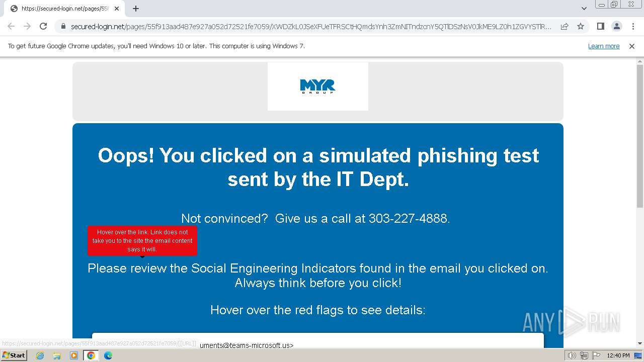Share this page via the share icon
Image resolution: width=644 pixels, height=362 pixels.
565,26
